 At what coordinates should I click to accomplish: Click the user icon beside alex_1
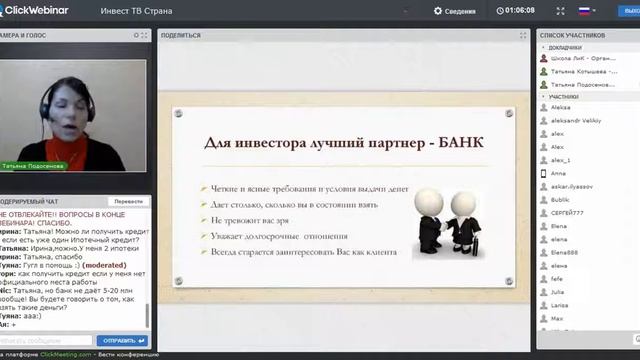(x=544, y=160)
